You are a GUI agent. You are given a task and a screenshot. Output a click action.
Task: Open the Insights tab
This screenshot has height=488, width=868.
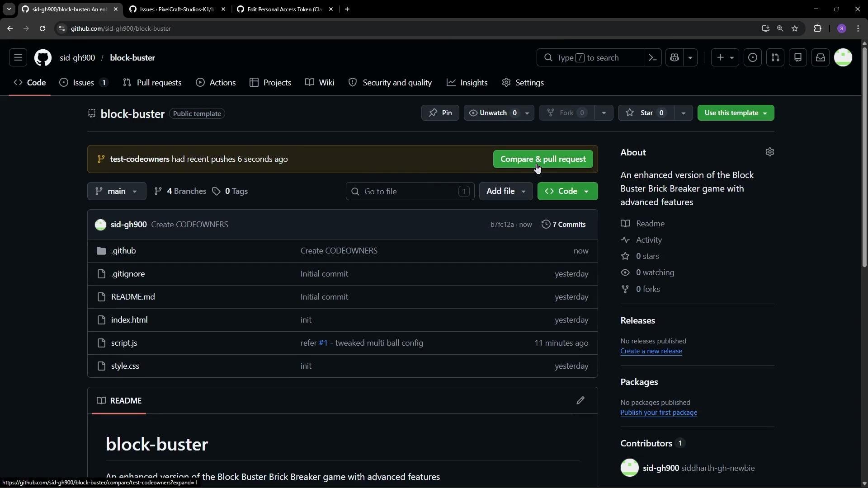(467, 83)
